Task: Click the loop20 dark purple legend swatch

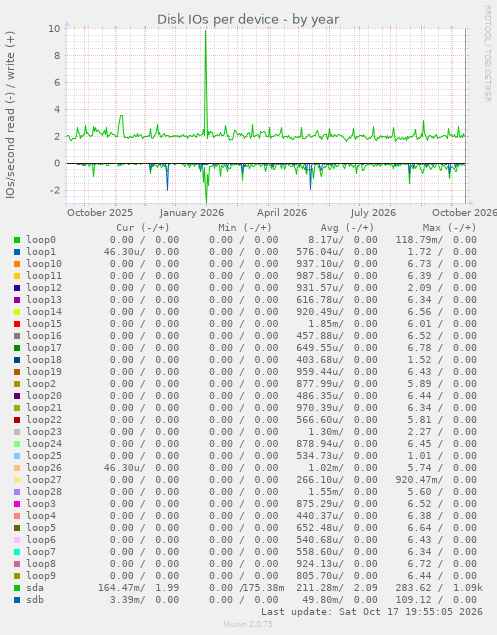Action: coord(17,396)
